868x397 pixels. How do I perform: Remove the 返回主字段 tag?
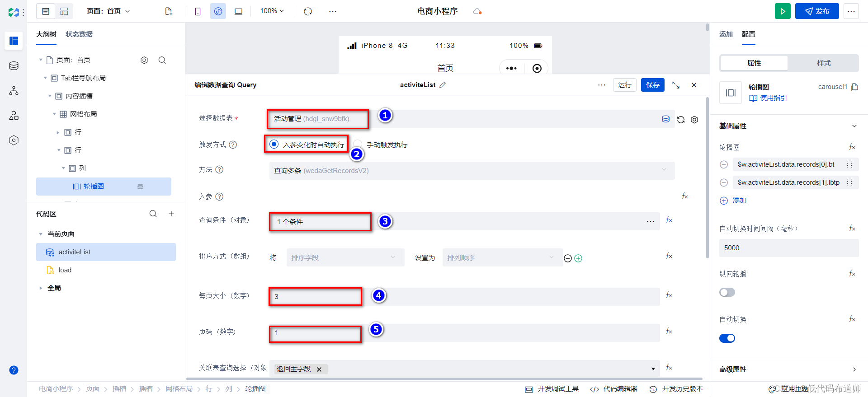pos(319,369)
